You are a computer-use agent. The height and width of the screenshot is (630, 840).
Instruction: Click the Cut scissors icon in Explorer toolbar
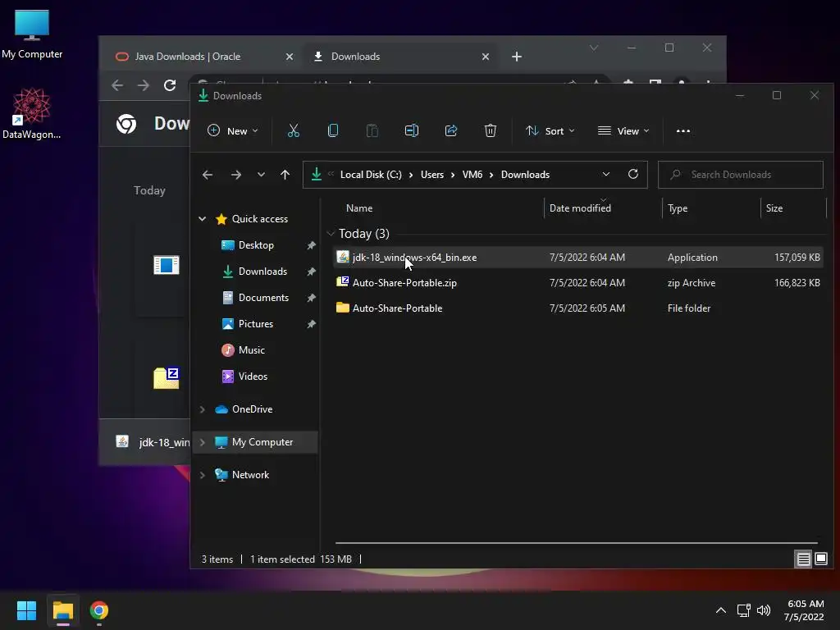tap(293, 130)
